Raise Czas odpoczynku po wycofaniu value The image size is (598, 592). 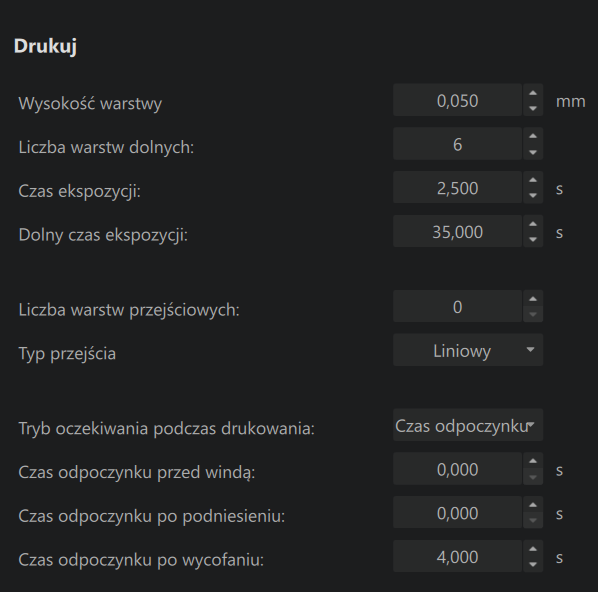pos(533,549)
